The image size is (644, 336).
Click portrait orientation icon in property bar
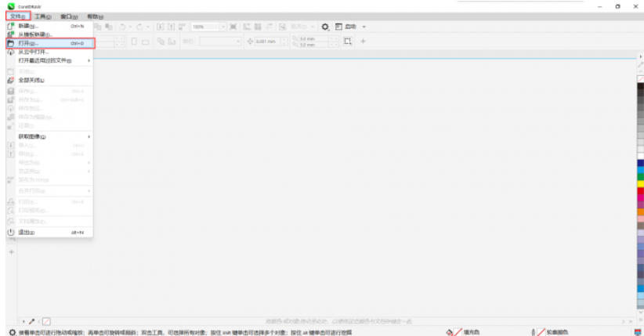click(134, 42)
